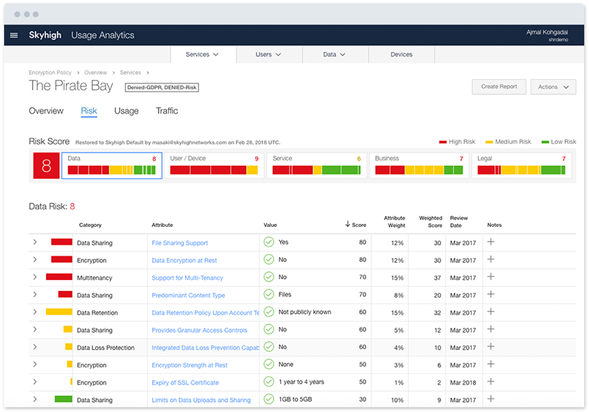Open the Services dropdown menu

203,55
